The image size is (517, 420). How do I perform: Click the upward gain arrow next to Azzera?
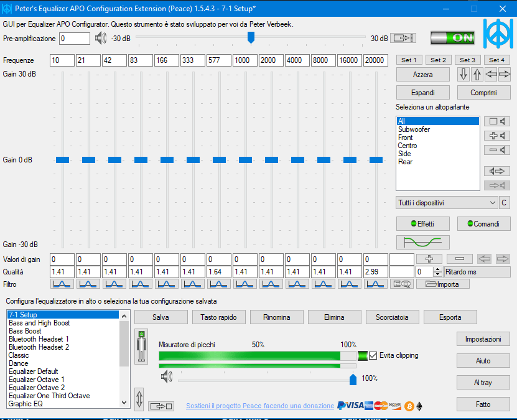pyautogui.click(x=477, y=74)
